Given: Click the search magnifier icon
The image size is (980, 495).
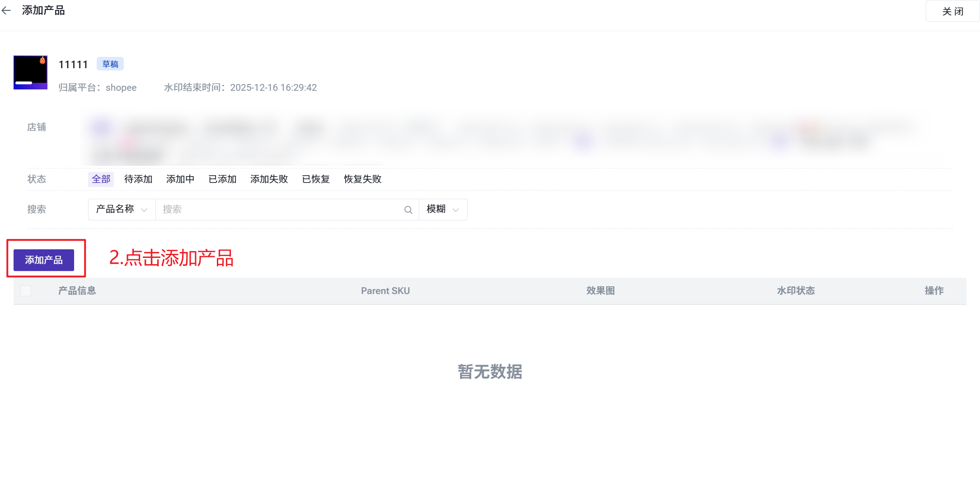Looking at the screenshot, I should pyautogui.click(x=408, y=210).
